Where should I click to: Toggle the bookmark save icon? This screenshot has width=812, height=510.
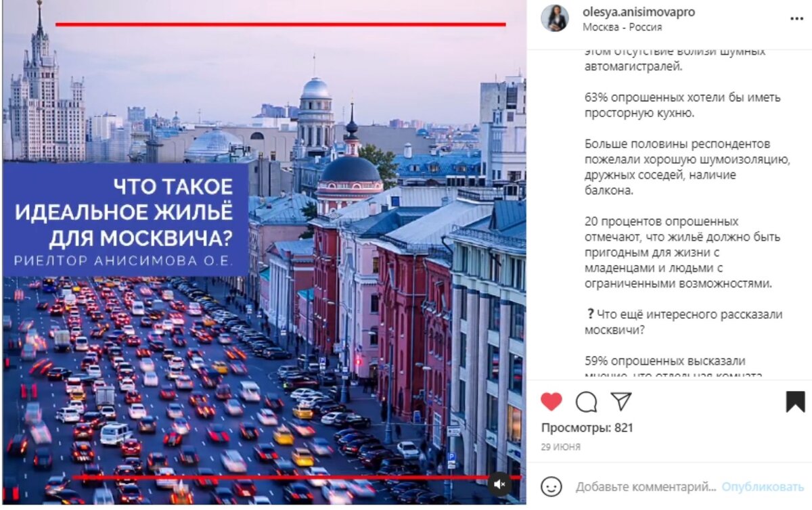click(795, 402)
